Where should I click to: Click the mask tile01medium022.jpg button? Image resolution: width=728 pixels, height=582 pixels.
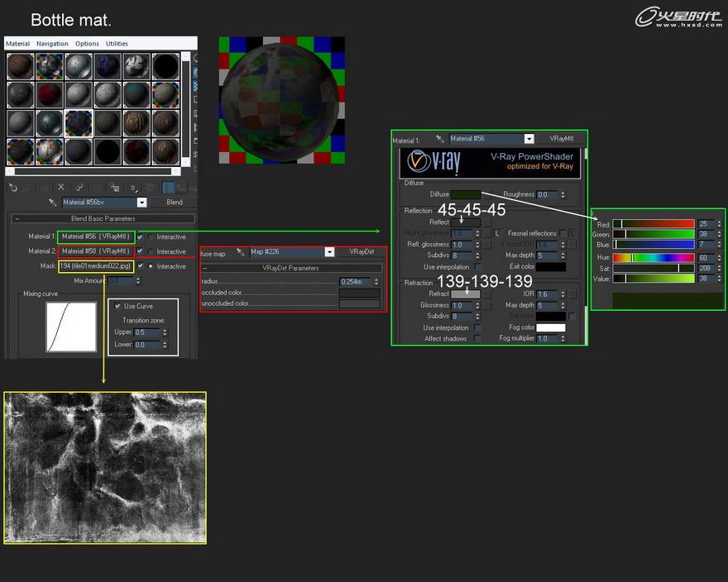point(95,266)
